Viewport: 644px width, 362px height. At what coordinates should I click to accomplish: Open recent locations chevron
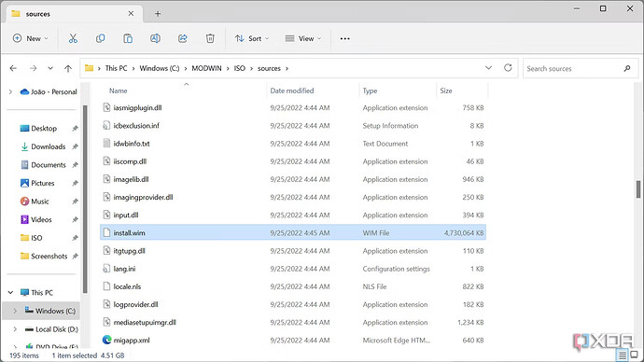50,68
